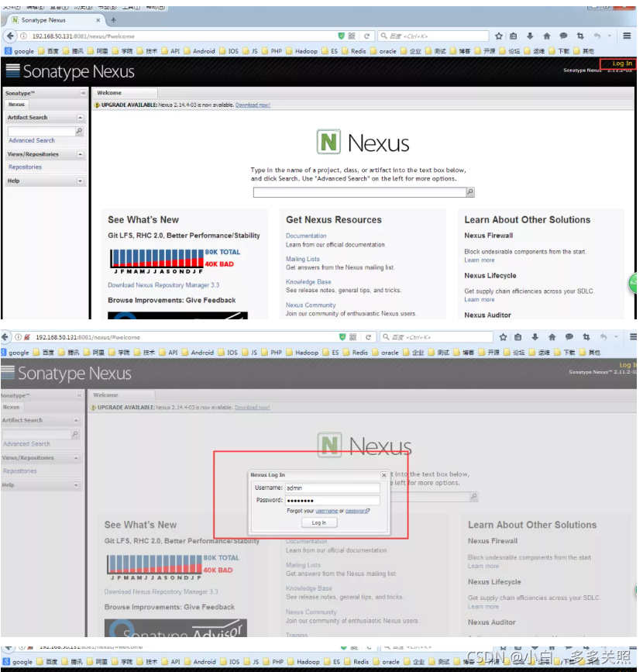Click Learn more under Nexus Firewall, upper screenshot

(480, 260)
